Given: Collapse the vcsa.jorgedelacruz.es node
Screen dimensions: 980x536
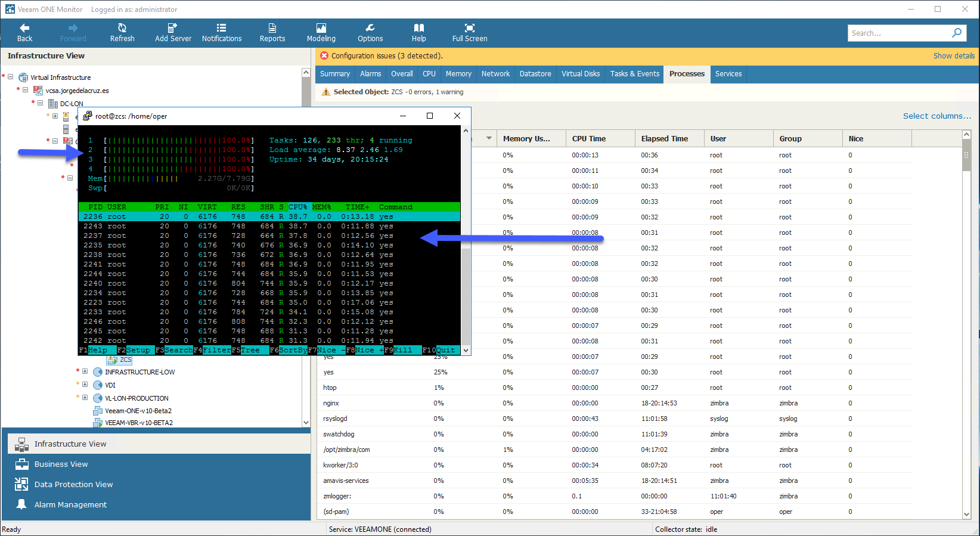Looking at the screenshot, I should click(x=25, y=90).
